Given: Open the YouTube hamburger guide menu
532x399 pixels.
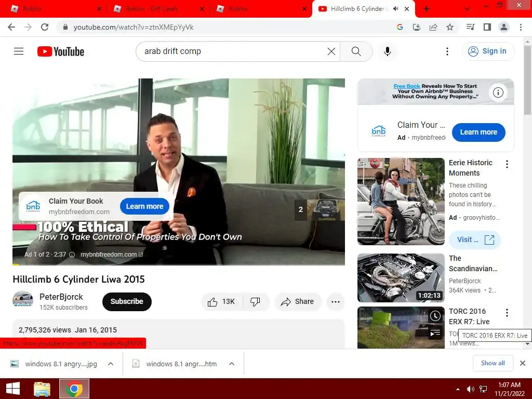Looking at the screenshot, I should click(x=19, y=51).
